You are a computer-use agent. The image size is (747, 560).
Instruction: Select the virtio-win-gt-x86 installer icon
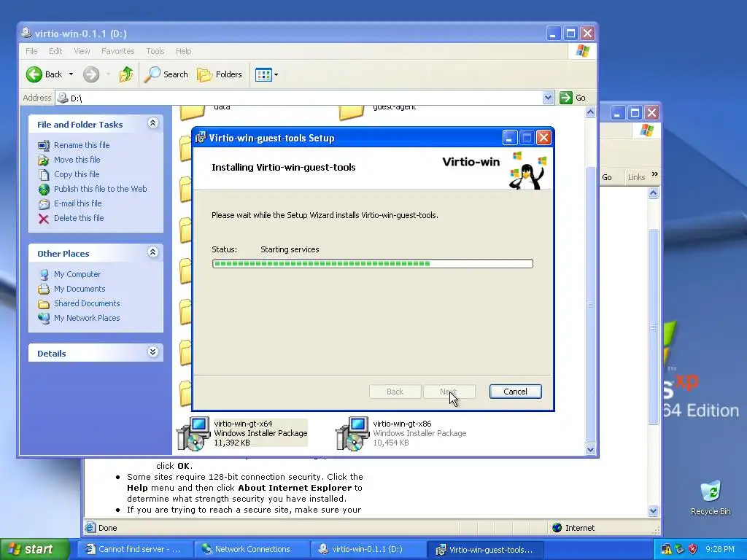coord(352,433)
